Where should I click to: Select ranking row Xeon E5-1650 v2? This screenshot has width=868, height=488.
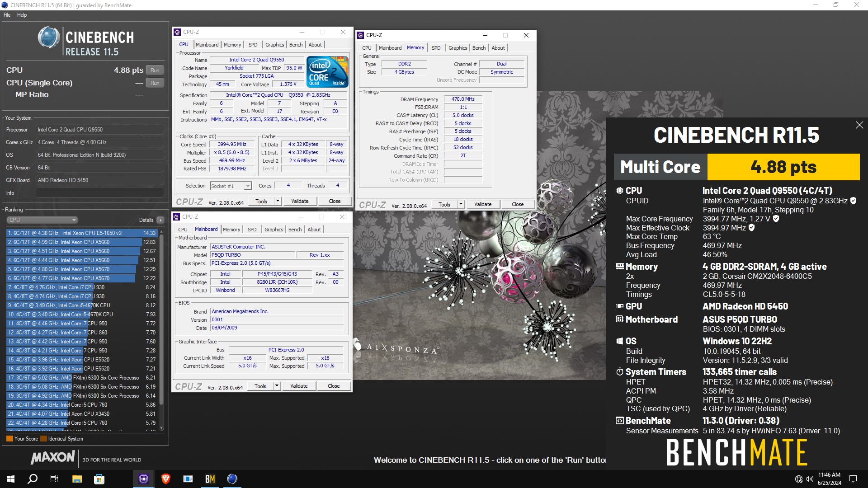coord(82,233)
